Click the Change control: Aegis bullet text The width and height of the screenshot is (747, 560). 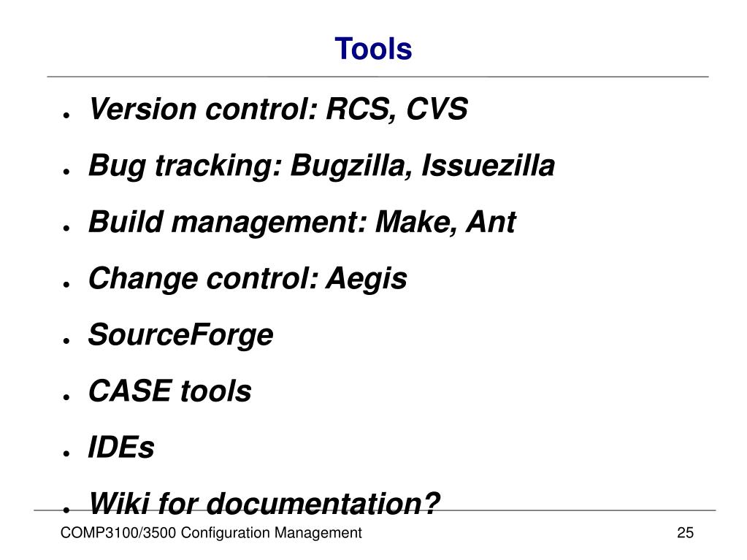[248, 279]
